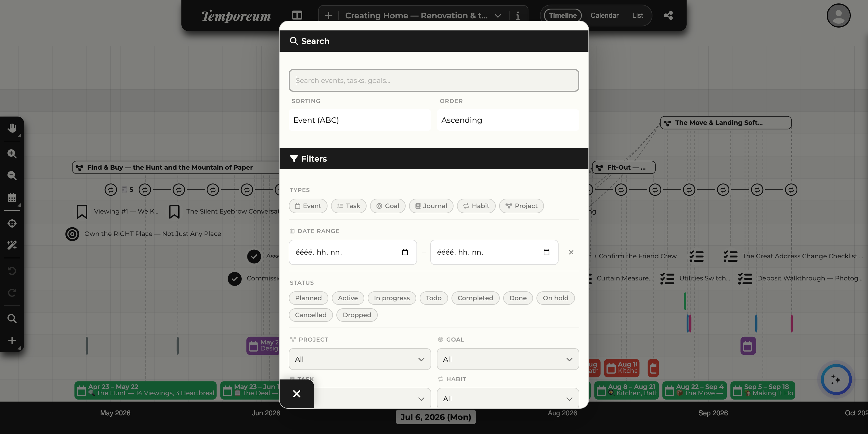This screenshot has height=434, width=868.
Task: Click checkmark circle next to Commissi...
Action: [x=235, y=279]
